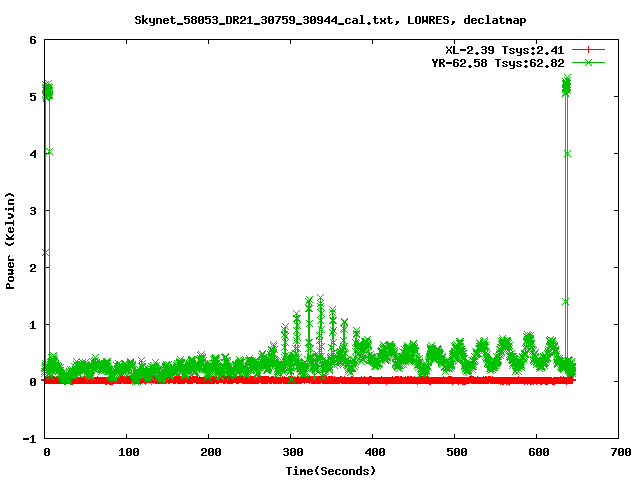Click the Time(Seconds) axis label
The image size is (640, 480).
pyautogui.click(x=330, y=471)
